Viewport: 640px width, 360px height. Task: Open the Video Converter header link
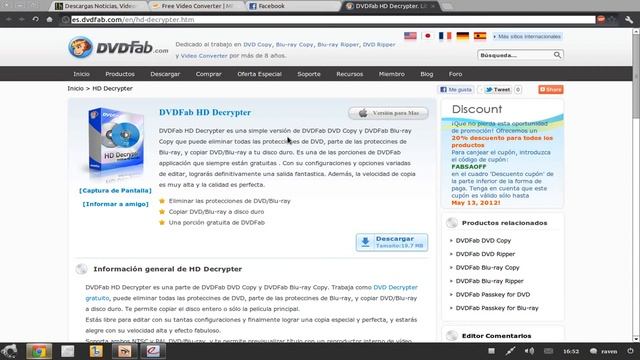(x=204, y=56)
